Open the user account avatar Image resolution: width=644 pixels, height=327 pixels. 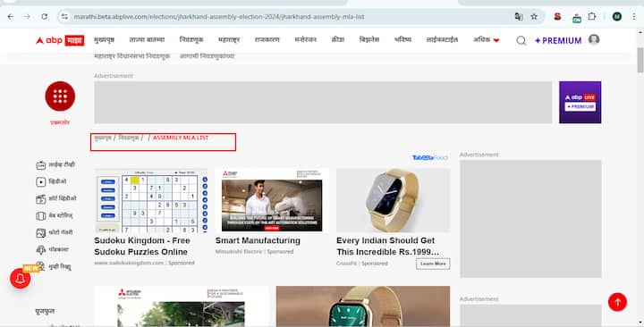click(594, 39)
